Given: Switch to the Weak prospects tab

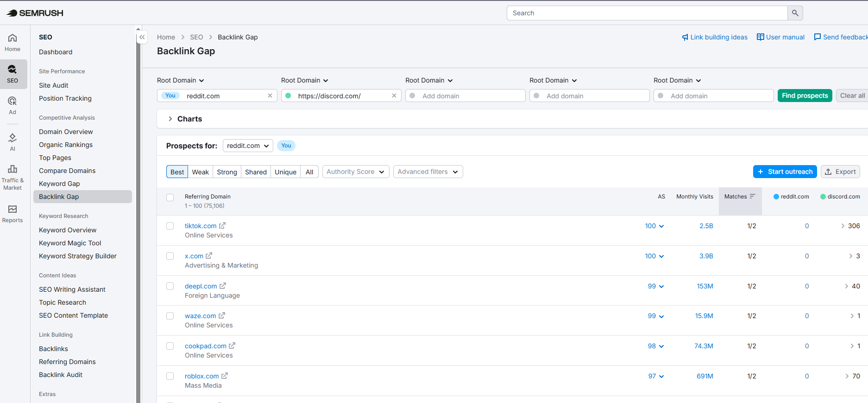Looking at the screenshot, I should (x=201, y=172).
